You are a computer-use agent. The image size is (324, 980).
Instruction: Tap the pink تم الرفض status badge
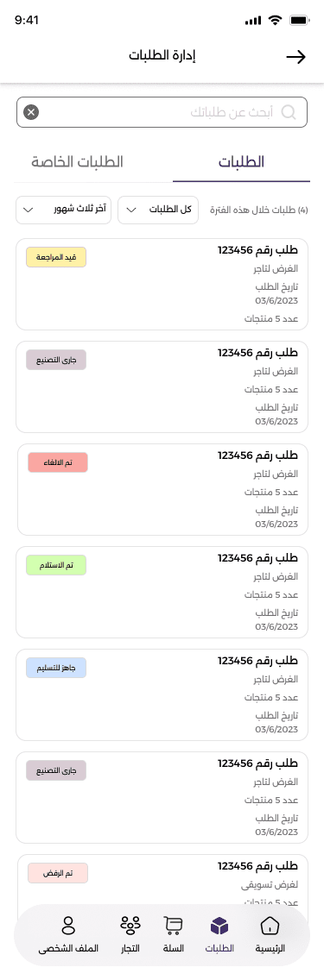click(x=58, y=873)
